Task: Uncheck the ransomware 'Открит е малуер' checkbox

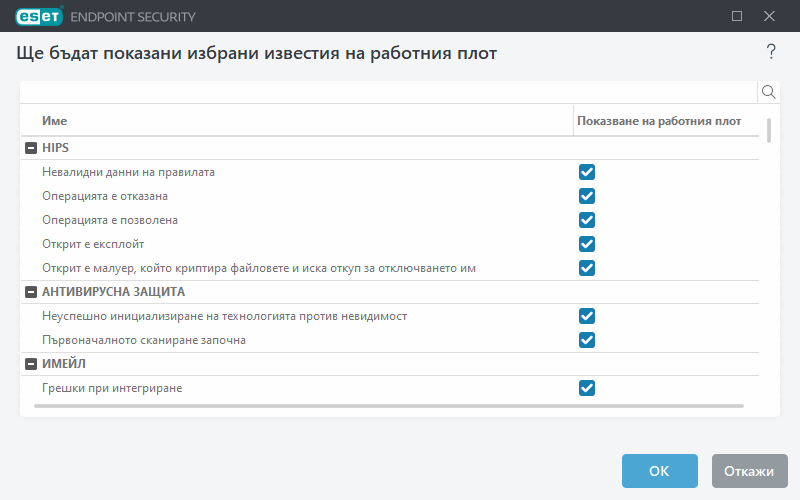Action: [587, 268]
